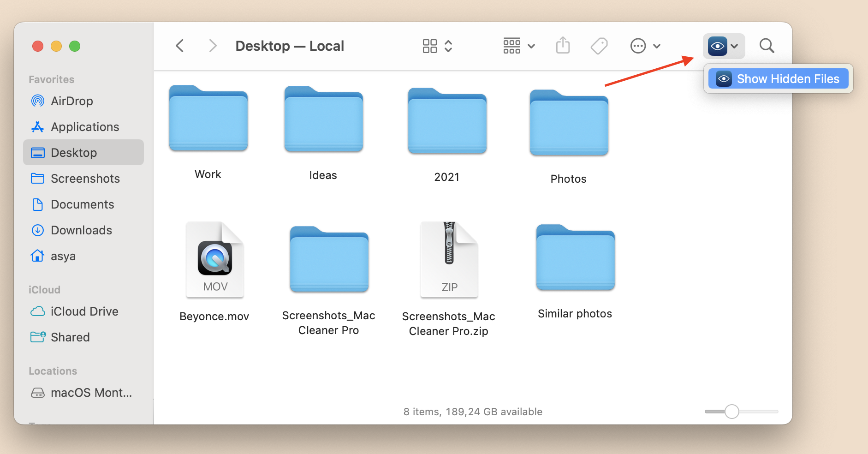The width and height of the screenshot is (868, 454).
Task: Open the Downloads sidebar item
Action: [x=81, y=230]
